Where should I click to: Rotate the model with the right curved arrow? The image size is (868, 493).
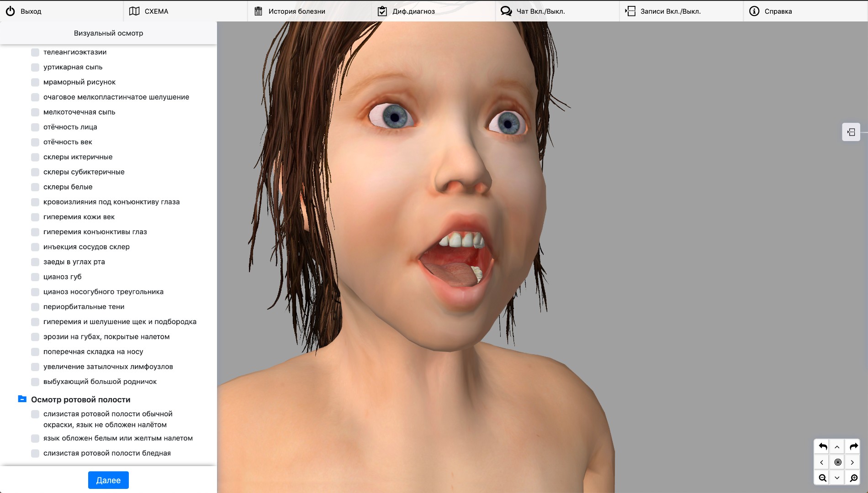(x=853, y=446)
